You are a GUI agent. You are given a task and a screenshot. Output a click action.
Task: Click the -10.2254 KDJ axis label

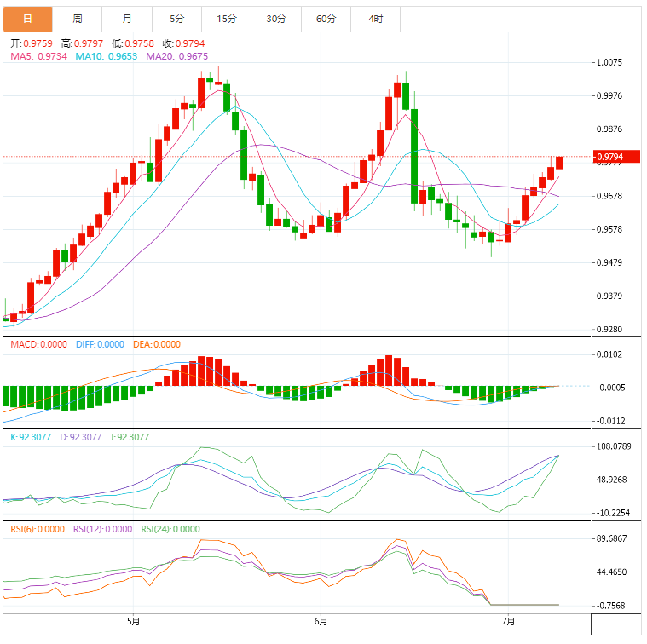point(613,514)
